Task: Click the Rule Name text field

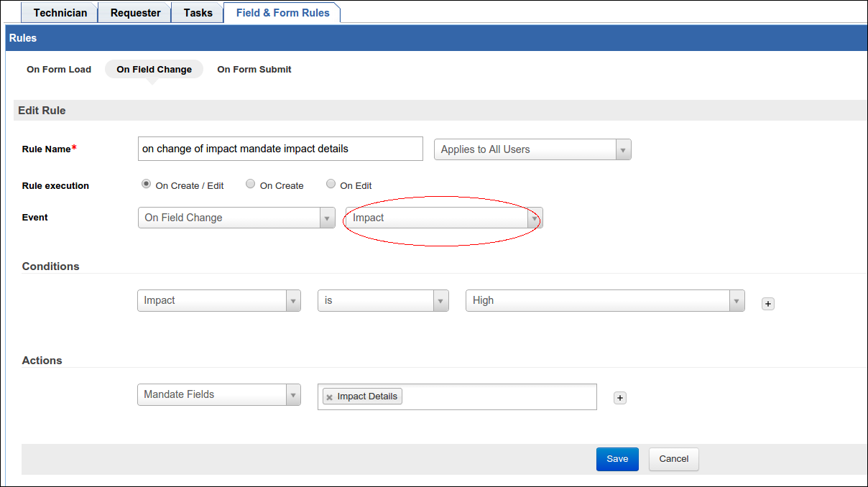Action: [x=280, y=149]
